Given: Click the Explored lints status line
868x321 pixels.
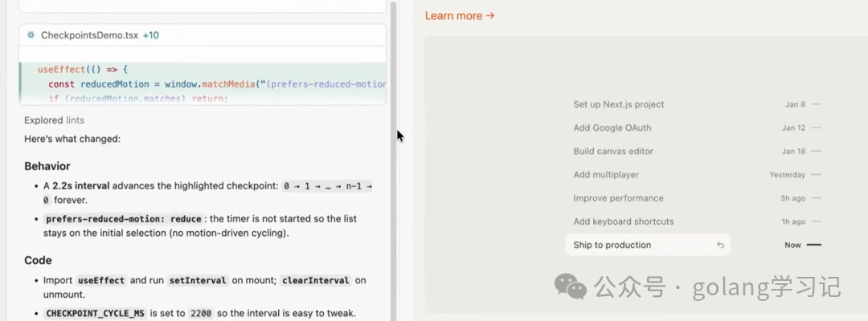Looking at the screenshot, I should [55, 120].
